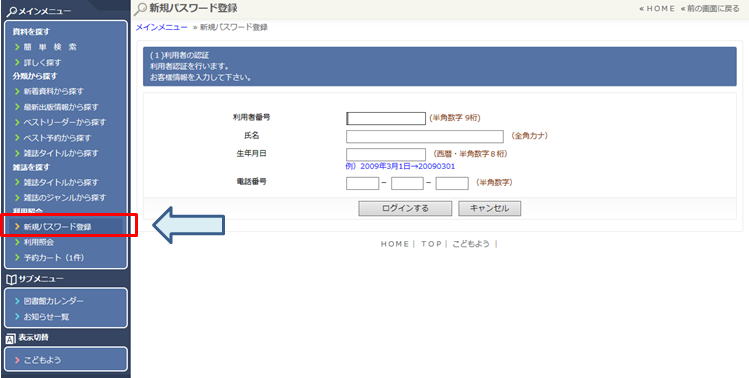
Task: Click the 分類から探す section heading
Action: click(x=34, y=76)
